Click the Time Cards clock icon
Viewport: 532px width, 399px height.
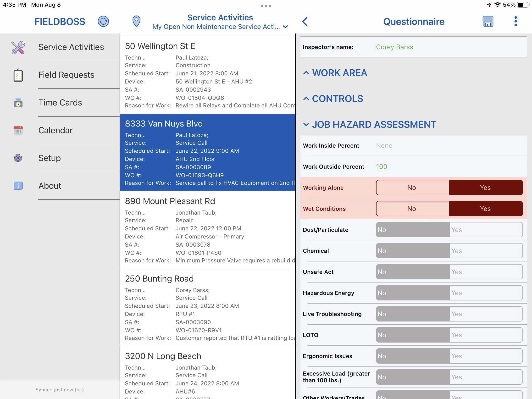coord(18,103)
